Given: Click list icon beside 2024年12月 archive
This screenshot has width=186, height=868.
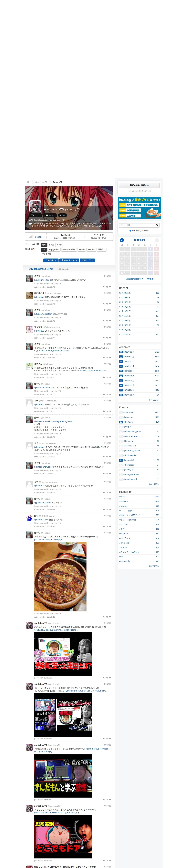Looking at the screenshot, I should tap(121, 362).
